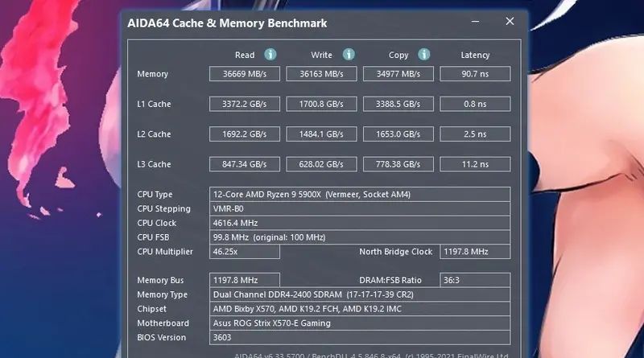Click the L3 Cache row label
Screen dimensions: 644x358
[154, 164]
